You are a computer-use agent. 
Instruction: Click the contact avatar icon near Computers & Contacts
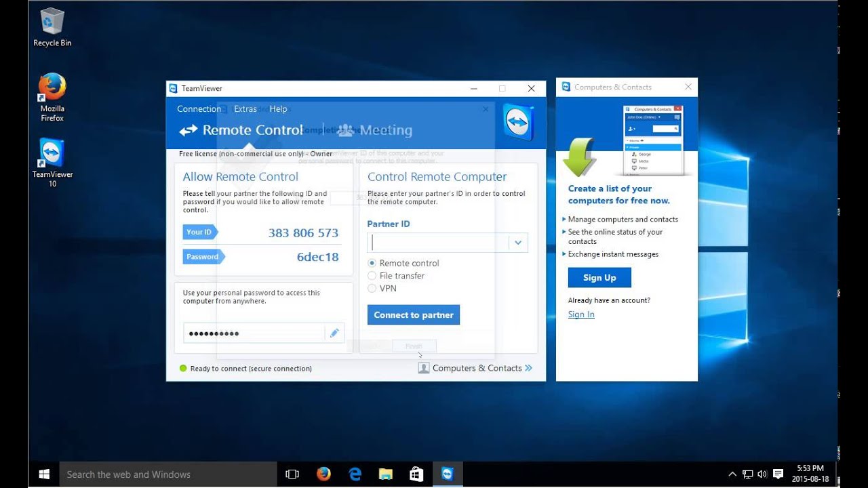coord(424,368)
